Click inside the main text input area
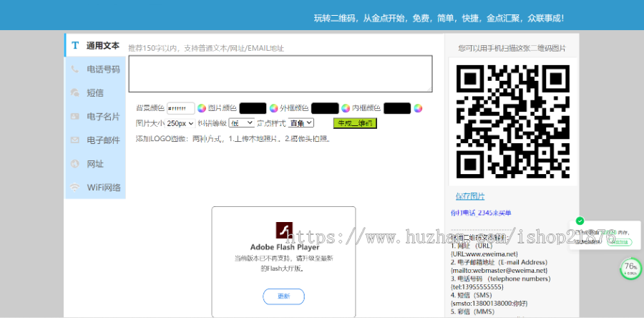644x318 pixels. pyautogui.click(x=280, y=74)
